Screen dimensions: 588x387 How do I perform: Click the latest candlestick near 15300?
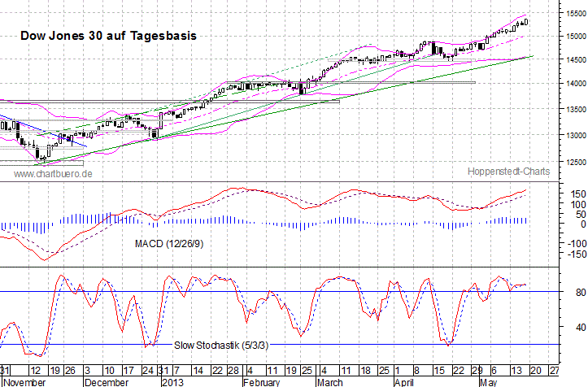coord(526,22)
